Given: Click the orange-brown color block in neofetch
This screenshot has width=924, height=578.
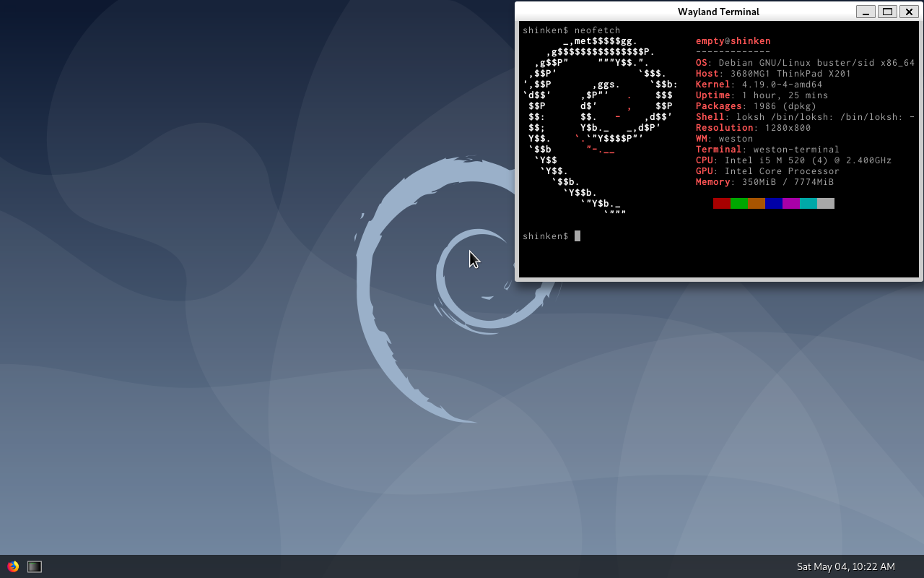Looking at the screenshot, I should click(x=757, y=204).
